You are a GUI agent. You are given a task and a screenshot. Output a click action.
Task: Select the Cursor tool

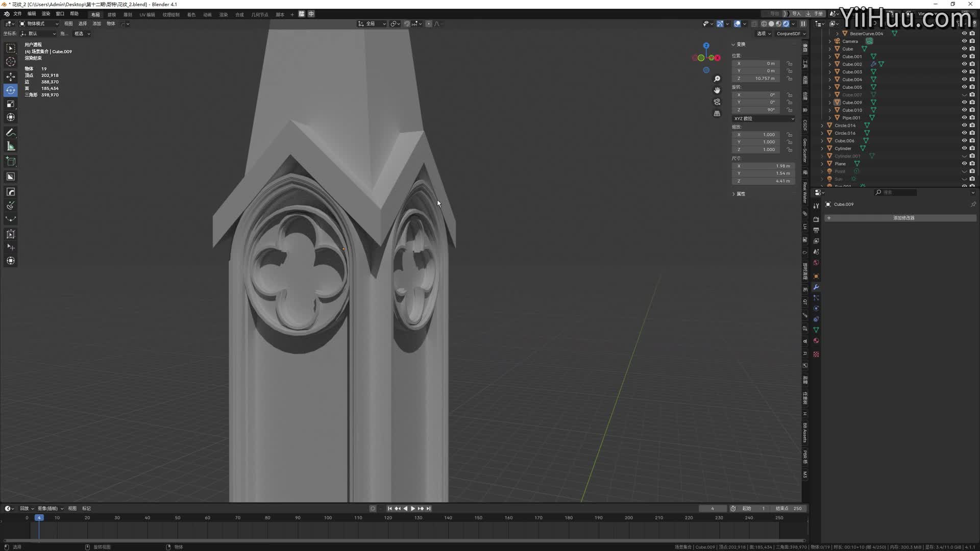[11, 62]
